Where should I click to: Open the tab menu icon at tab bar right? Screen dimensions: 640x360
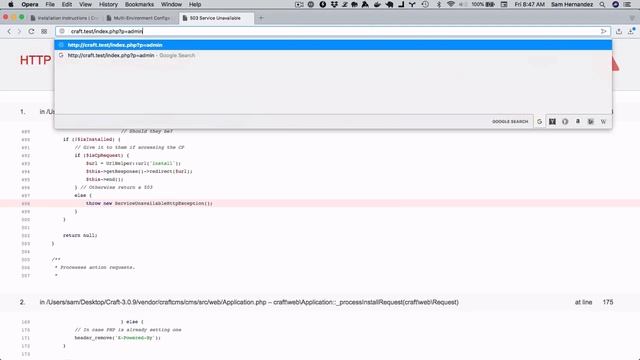coord(632,18)
